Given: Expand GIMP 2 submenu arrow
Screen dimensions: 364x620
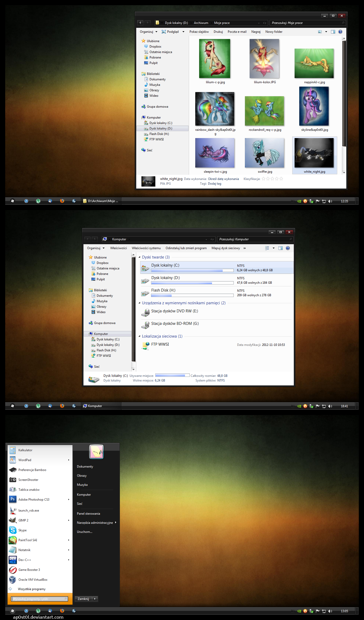Looking at the screenshot, I should [69, 520].
